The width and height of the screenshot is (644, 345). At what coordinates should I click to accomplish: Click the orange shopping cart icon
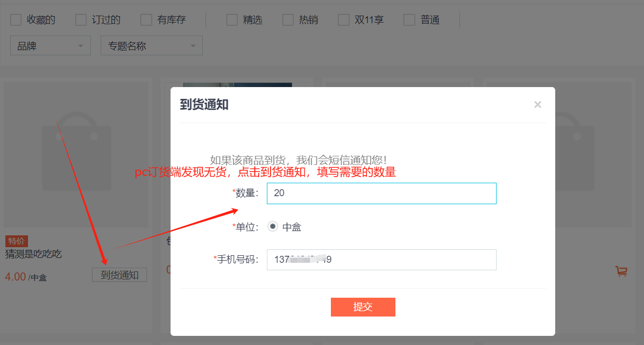[621, 271]
